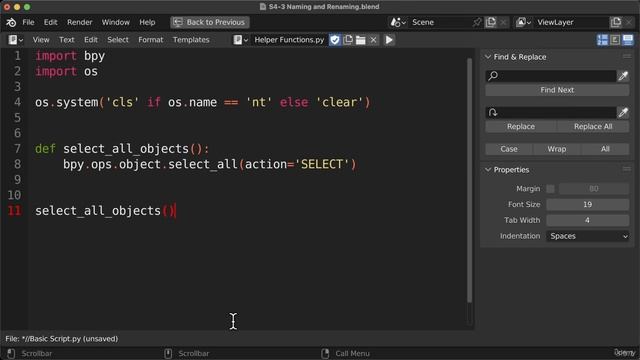Toggle the Case match option
The image size is (640, 360).
509,149
